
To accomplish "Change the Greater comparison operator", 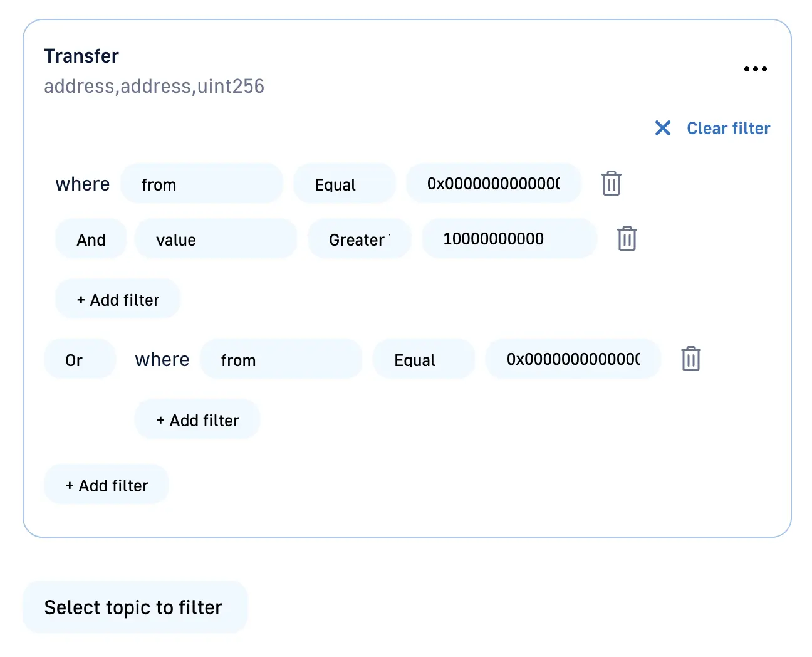I will (359, 239).
